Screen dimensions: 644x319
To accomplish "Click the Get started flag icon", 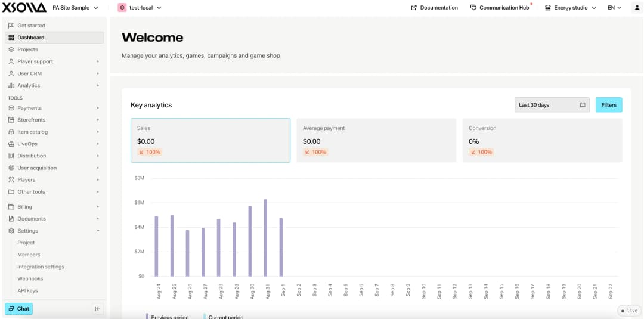I will point(11,26).
